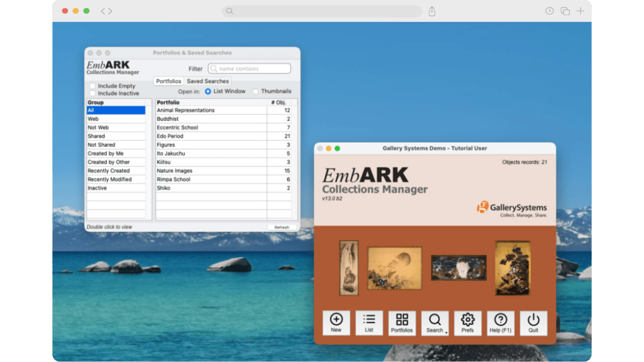Image resolution: width=644 pixels, height=362 pixels.
Task: Click the Quit power button
Action: (533, 323)
